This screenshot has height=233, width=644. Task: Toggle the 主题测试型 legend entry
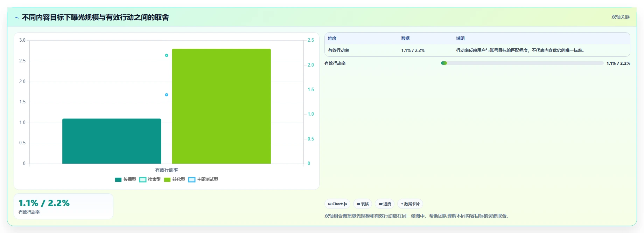pos(203,179)
